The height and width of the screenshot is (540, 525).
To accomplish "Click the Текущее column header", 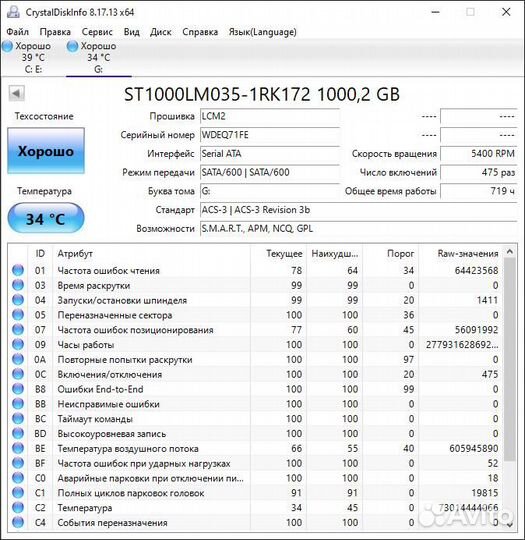I will pyautogui.click(x=278, y=253).
